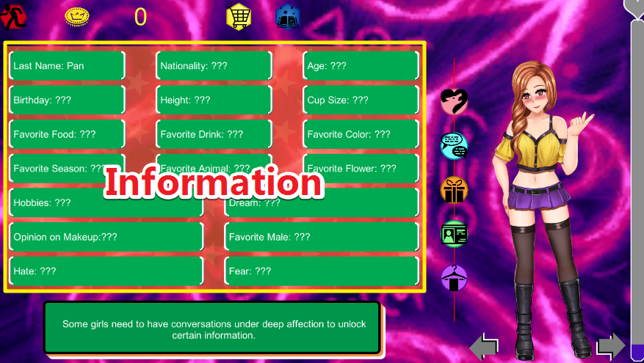Select the 'Hate: ???' field
The width and height of the screenshot is (644, 363).
(x=106, y=271)
